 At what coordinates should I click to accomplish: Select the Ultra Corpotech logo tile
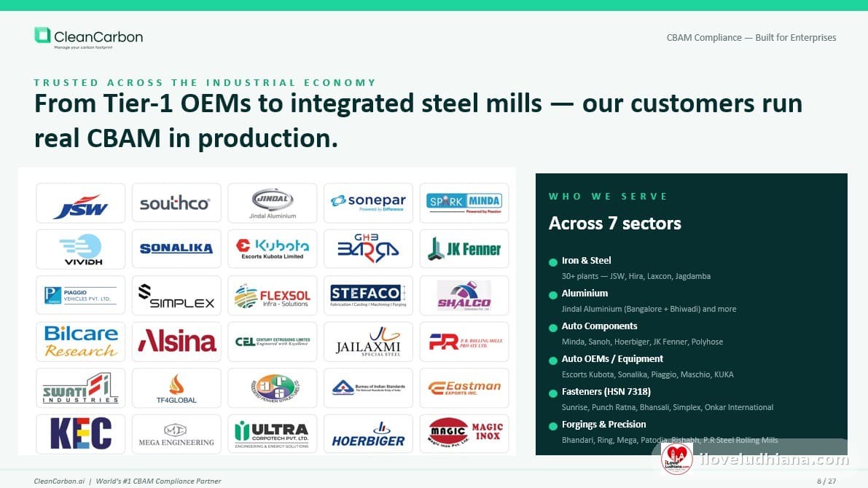[x=273, y=434]
